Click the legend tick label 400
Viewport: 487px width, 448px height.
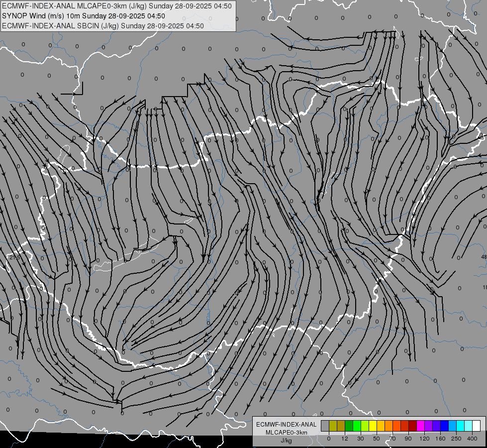pyautogui.click(x=472, y=439)
